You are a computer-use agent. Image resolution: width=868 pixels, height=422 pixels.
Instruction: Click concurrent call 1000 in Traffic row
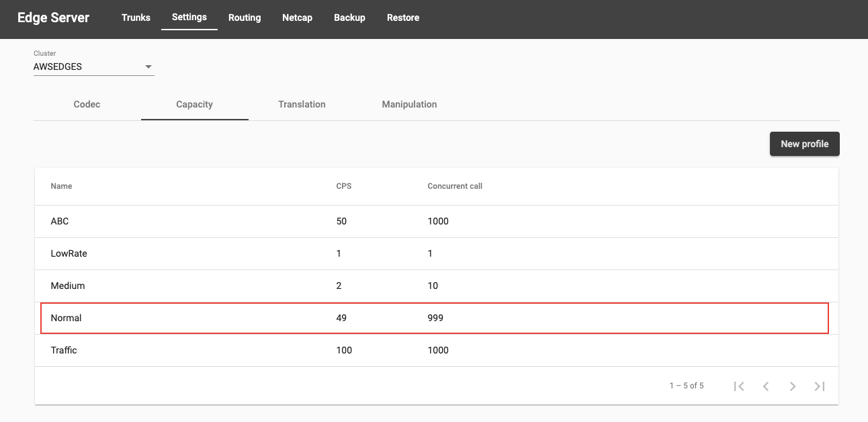(x=438, y=350)
